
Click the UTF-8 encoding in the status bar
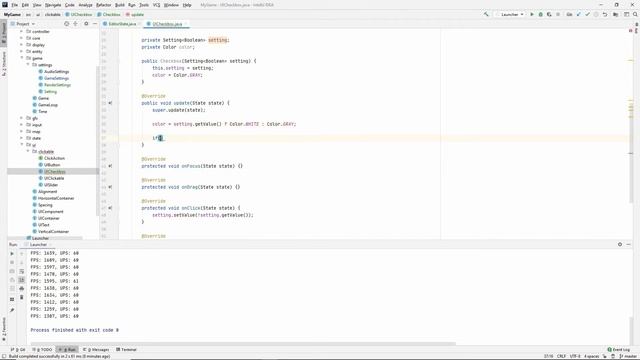tap(575, 356)
